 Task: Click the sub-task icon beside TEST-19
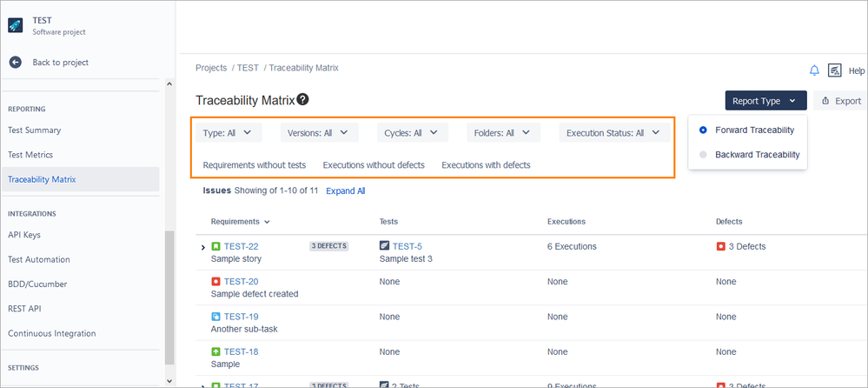[215, 317]
